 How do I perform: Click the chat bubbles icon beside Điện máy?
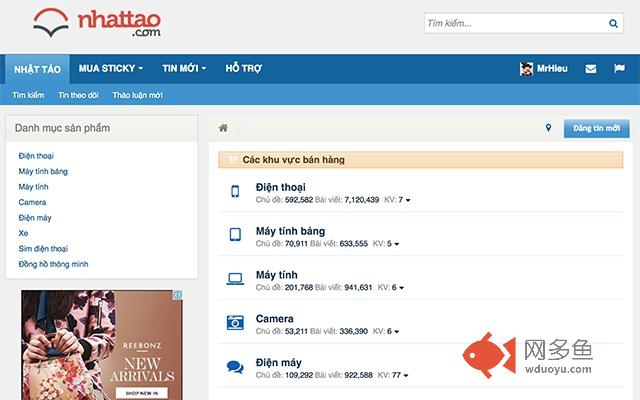pyautogui.click(x=235, y=367)
